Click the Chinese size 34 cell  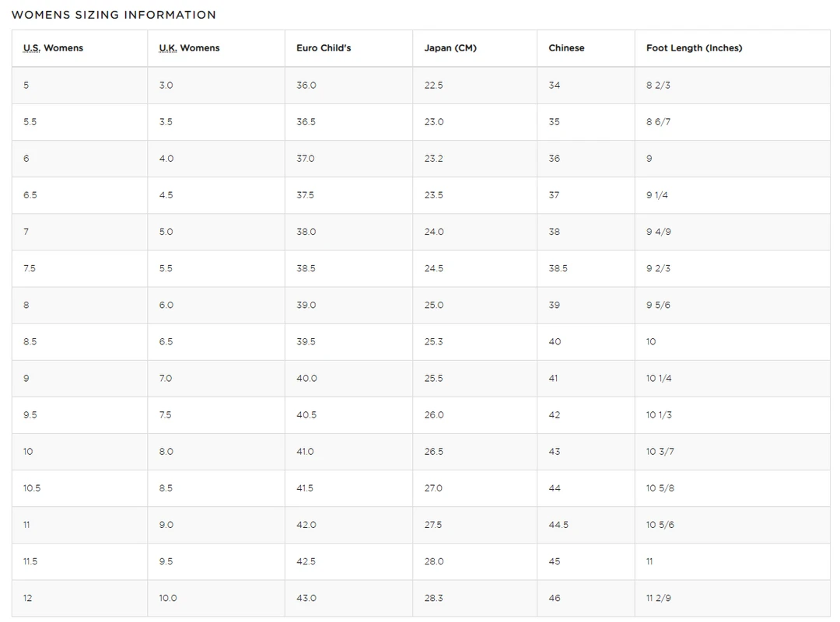click(554, 86)
